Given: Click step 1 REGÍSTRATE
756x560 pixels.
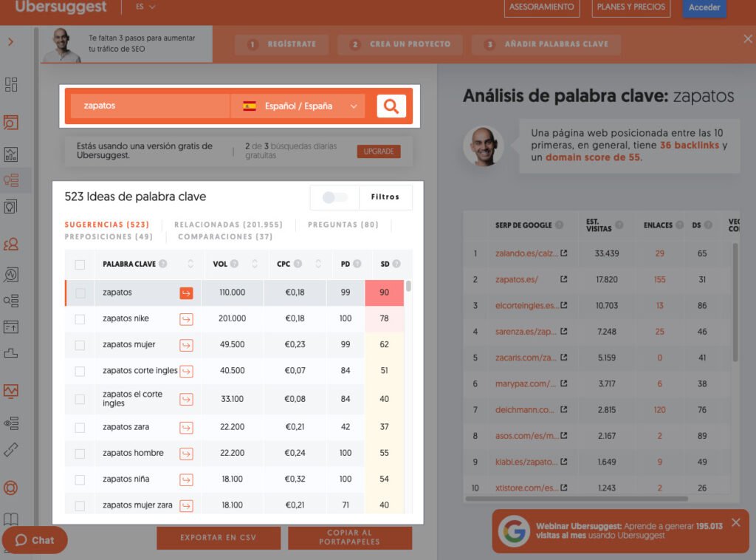Looking at the screenshot, I should (x=281, y=44).
